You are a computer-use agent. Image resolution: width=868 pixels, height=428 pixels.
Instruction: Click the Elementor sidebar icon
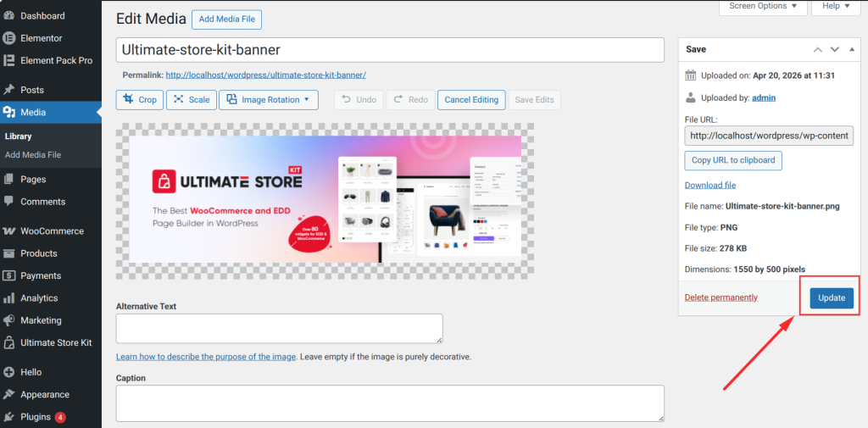pos(8,38)
